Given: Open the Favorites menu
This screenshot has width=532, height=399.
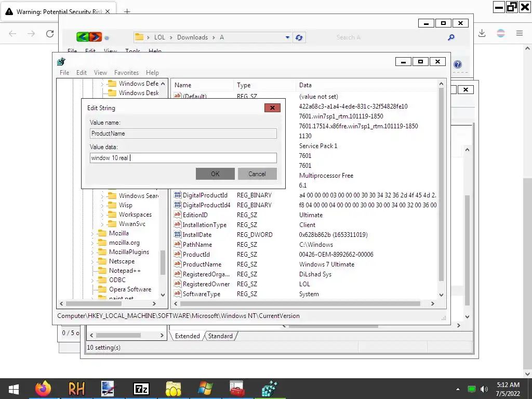Looking at the screenshot, I should tap(127, 73).
